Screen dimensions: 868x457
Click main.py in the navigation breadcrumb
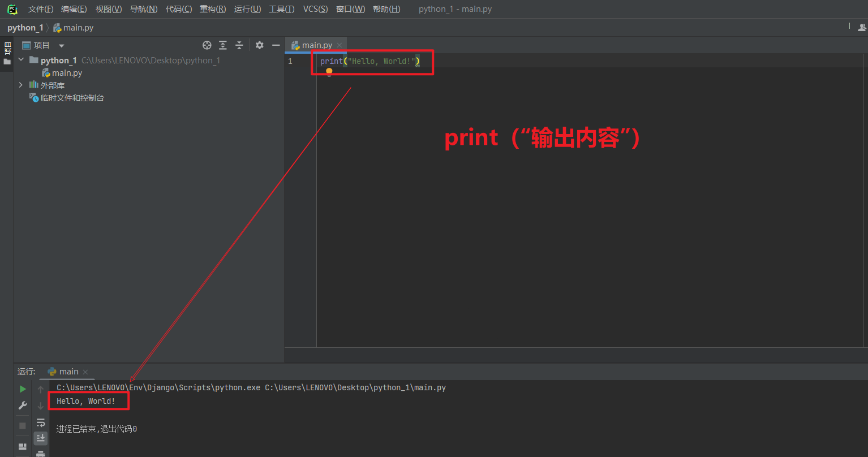[74, 28]
